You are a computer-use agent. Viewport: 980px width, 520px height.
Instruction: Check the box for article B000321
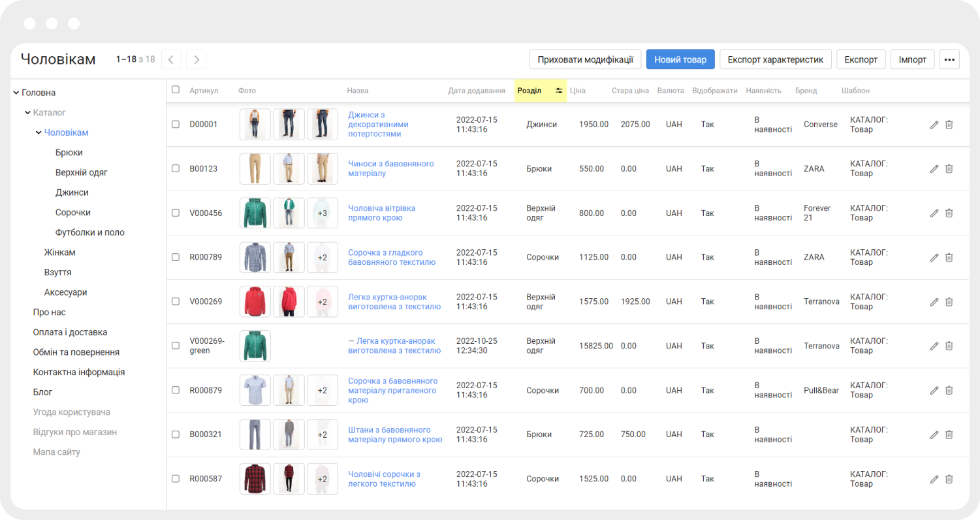176,435
